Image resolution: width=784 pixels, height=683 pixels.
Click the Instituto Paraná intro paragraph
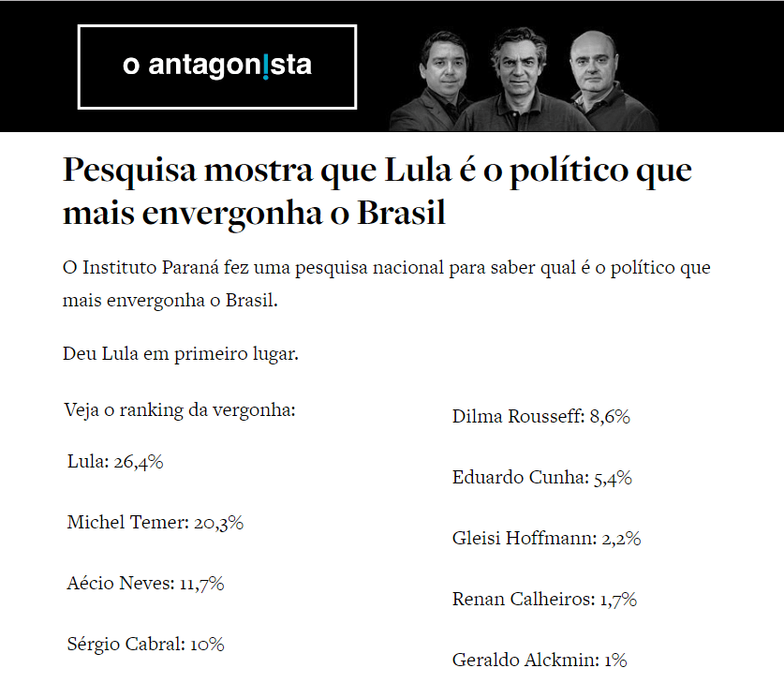click(386, 285)
